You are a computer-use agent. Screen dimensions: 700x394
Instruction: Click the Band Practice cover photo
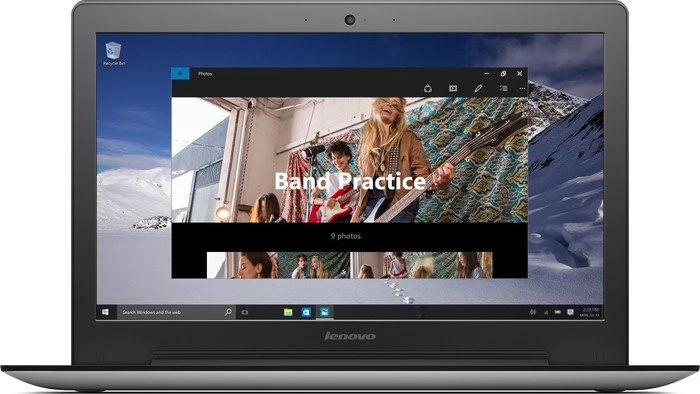pos(350,160)
